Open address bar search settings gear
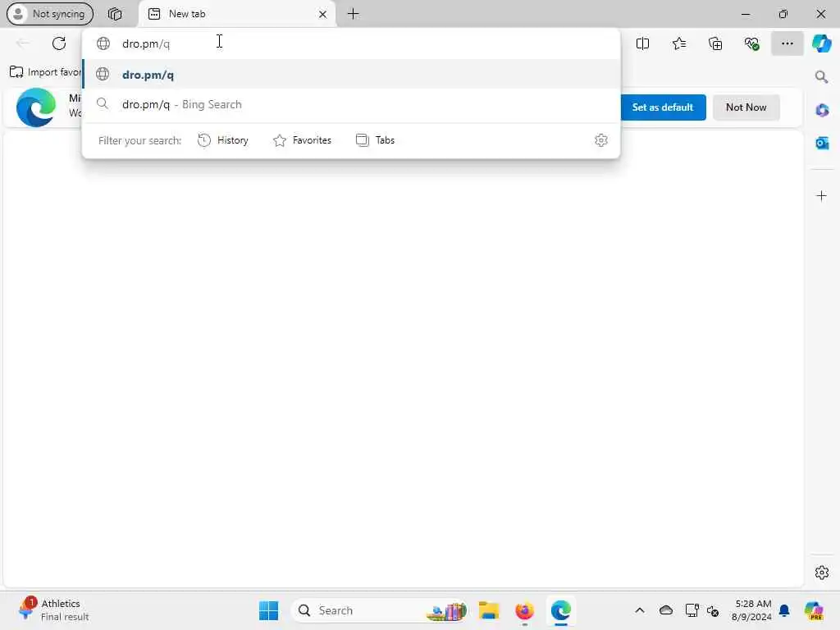Screen dimensions: 840x630 601,140
